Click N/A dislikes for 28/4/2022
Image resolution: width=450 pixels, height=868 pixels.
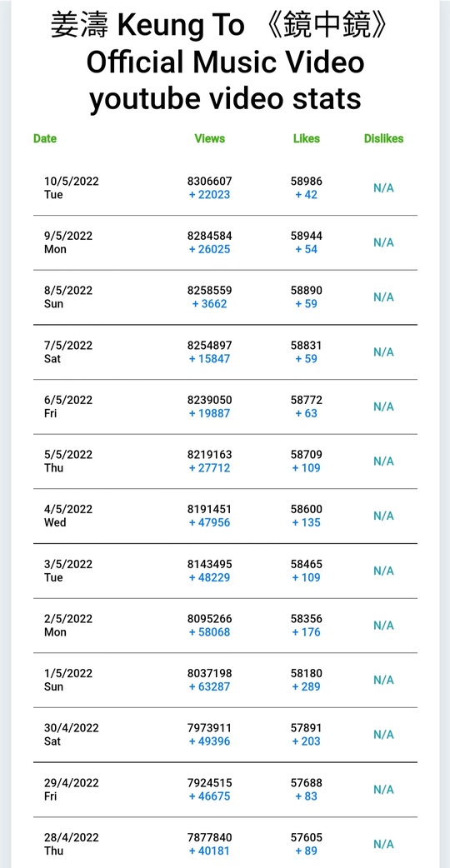[x=383, y=844]
